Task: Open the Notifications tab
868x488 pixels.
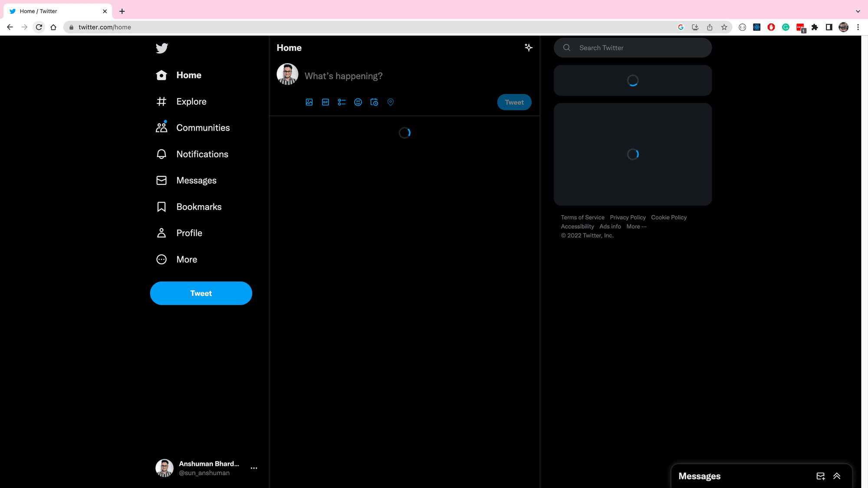Action: [x=202, y=154]
